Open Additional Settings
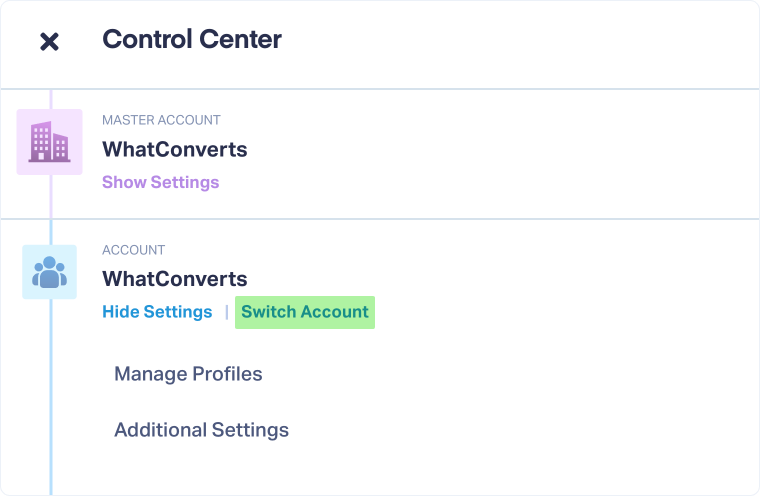760x496 pixels. (x=201, y=430)
